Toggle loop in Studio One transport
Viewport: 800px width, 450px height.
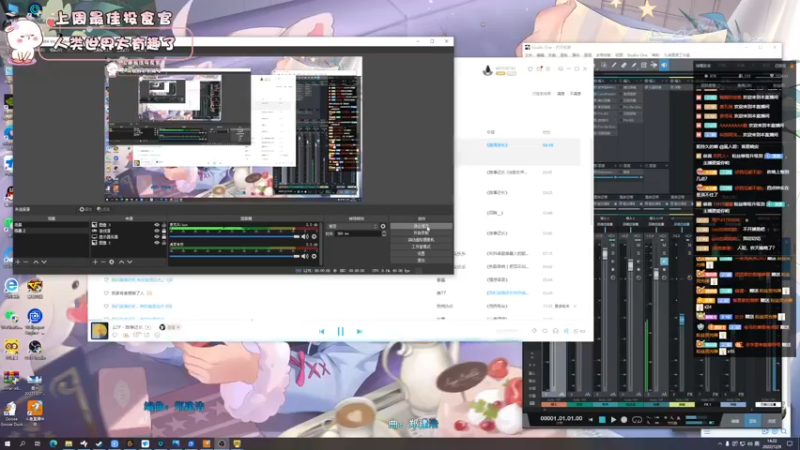[x=637, y=420]
